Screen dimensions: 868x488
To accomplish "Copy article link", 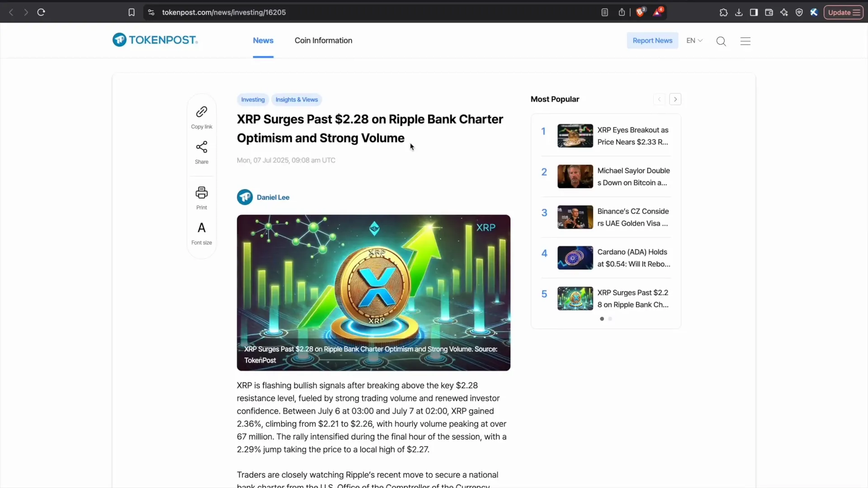I will click(x=202, y=117).
